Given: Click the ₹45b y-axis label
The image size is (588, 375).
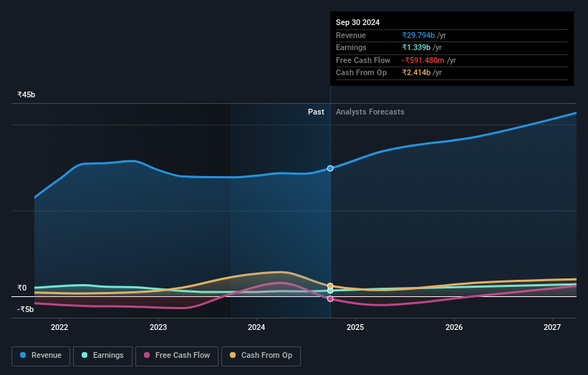Looking at the screenshot, I should click(x=26, y=94).
